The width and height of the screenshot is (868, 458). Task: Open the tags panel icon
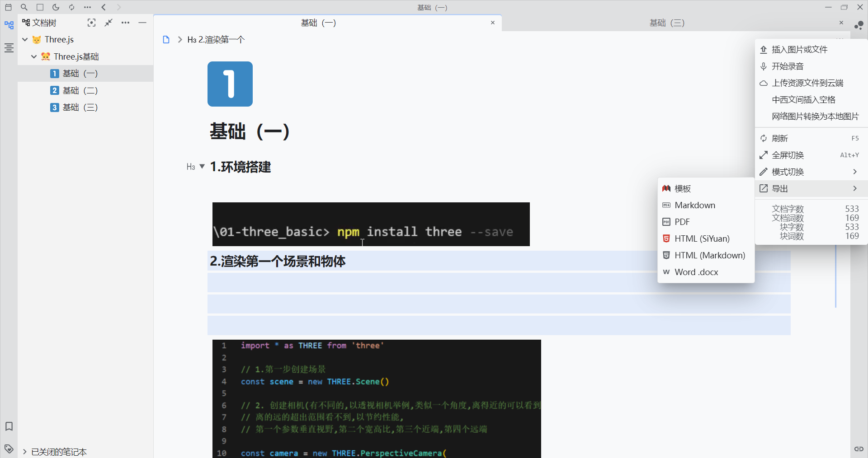(9, 449)
